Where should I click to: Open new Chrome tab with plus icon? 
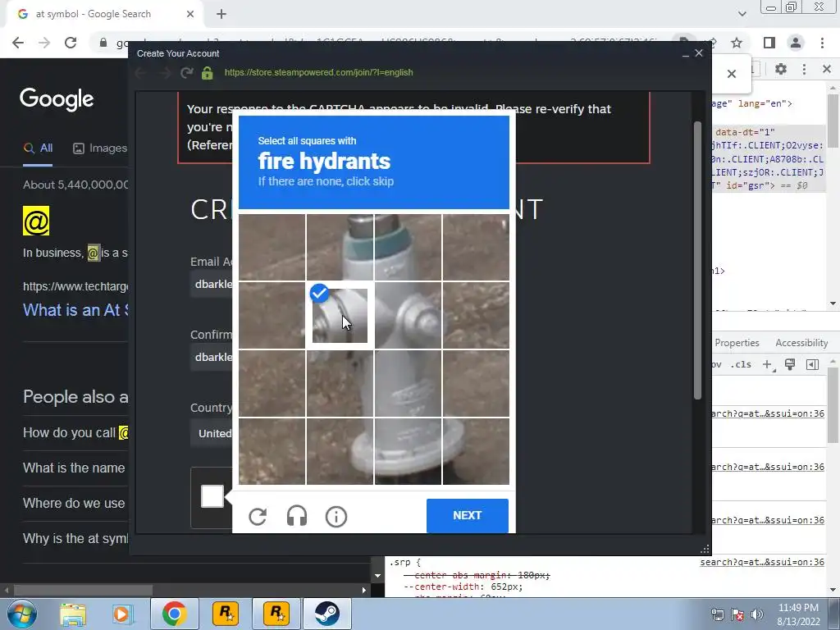pos(221,15)
